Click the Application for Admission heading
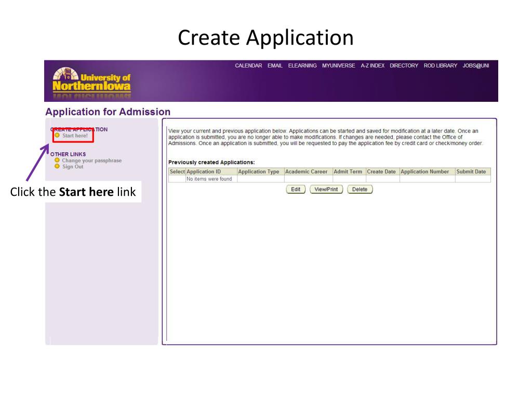The width and height of the screenshot is (532, 399). tap(108, 112)
